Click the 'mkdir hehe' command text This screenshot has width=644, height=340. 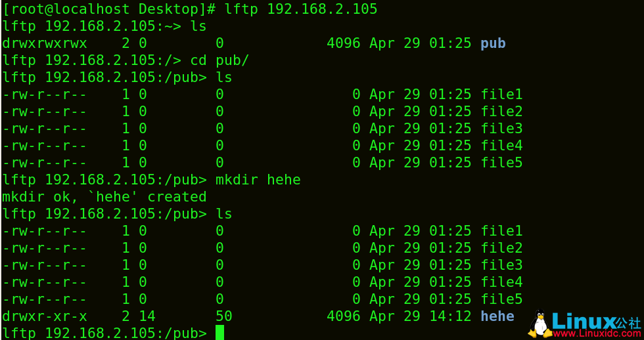pos(258,180)
